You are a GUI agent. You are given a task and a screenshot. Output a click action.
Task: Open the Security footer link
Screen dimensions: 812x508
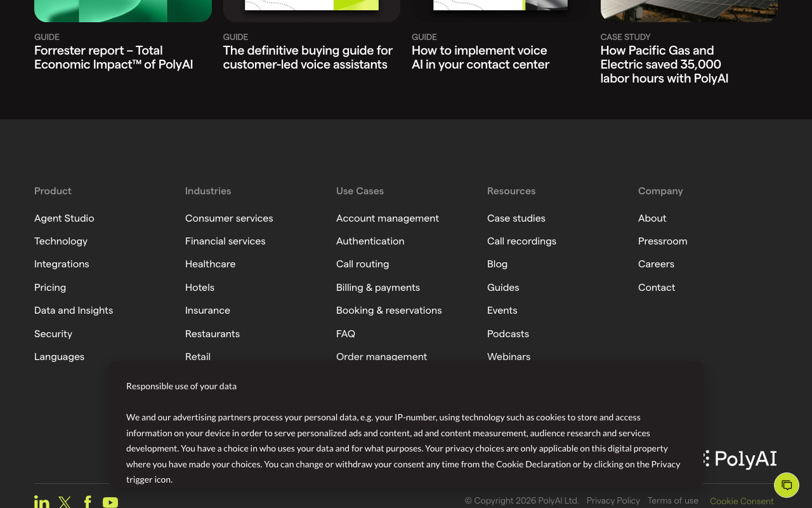[53, 334]
